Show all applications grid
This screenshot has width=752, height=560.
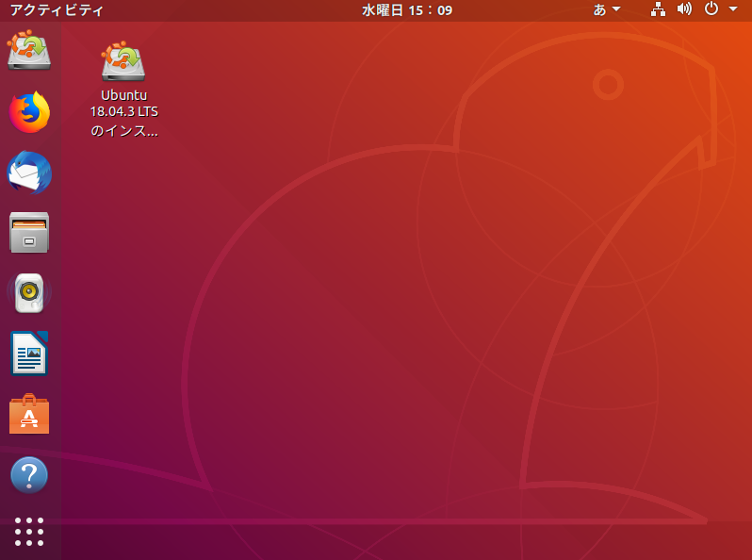pyautogui.click(x=29, y=532)
